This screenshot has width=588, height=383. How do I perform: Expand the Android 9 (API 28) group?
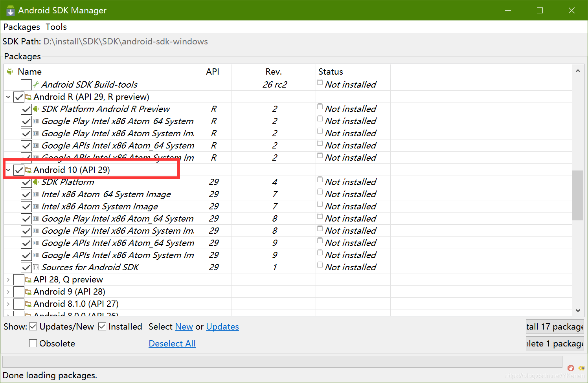click(x=8, y=291)
